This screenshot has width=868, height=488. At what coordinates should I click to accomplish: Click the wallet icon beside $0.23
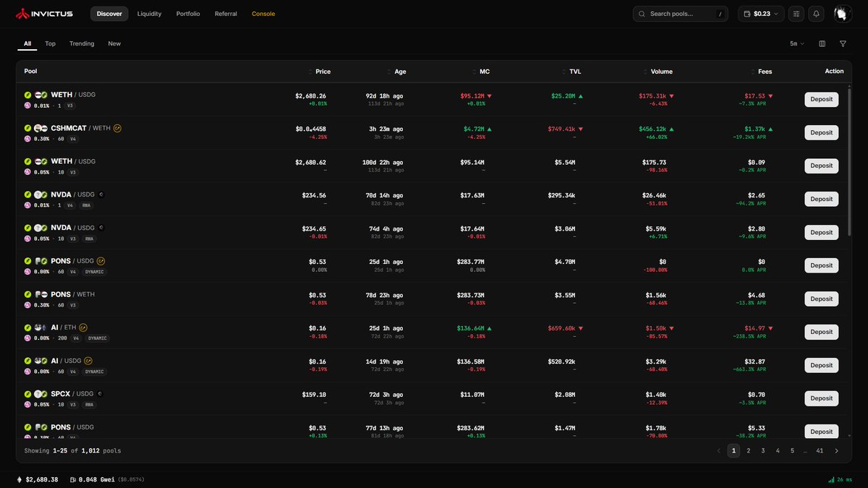pyautogui.click(x=747, y=14)
